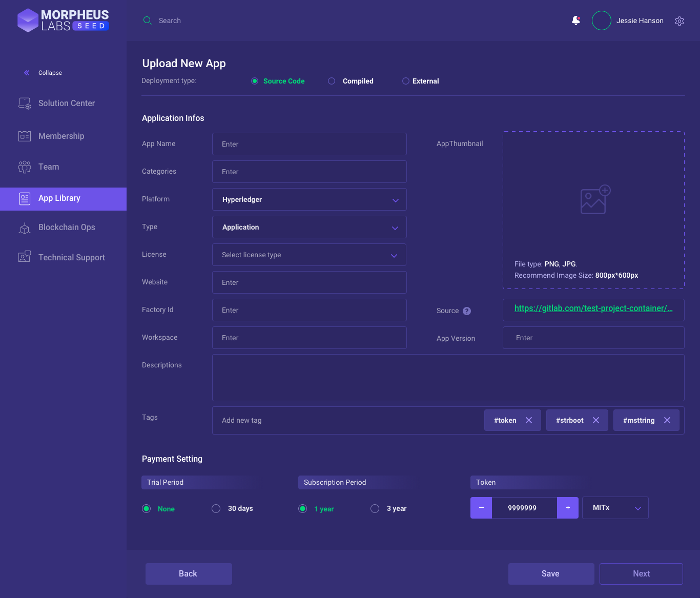Click the Morpheus Labs SEED logo

tap(63, 20)
